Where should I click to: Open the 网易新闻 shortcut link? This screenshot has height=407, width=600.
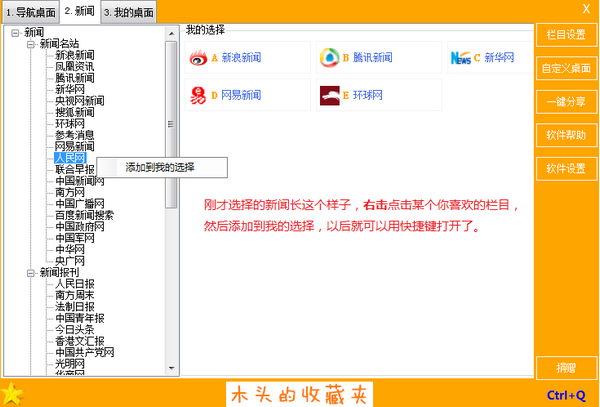click(x=241, y=95)
